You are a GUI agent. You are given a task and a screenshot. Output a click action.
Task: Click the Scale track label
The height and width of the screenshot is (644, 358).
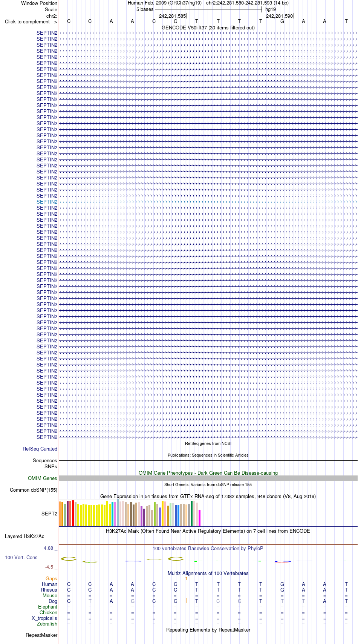click(51, 9)
